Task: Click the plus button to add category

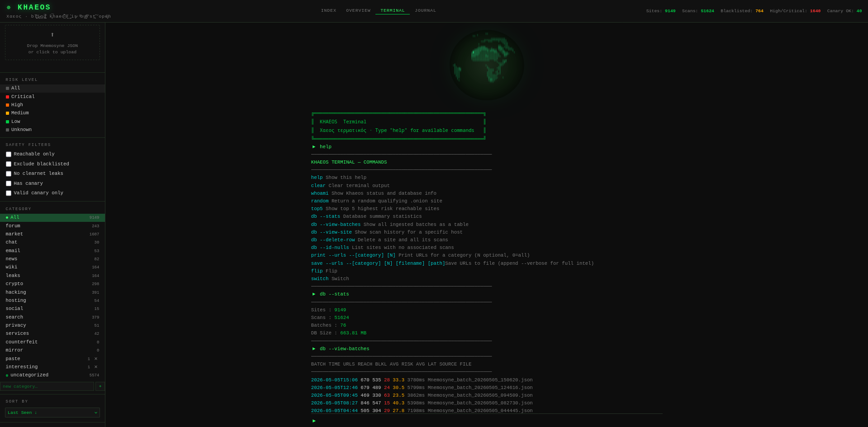Action: (x=100, y=386)
